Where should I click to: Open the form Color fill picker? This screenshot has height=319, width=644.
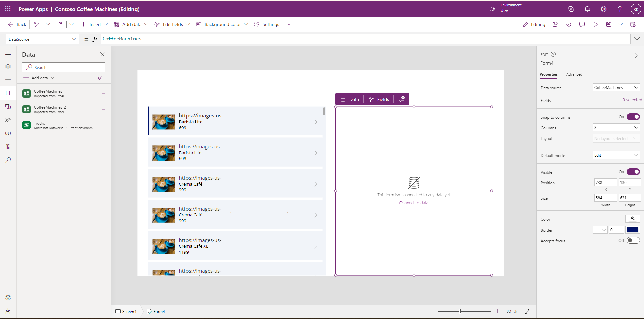click(x=633, y=219)
